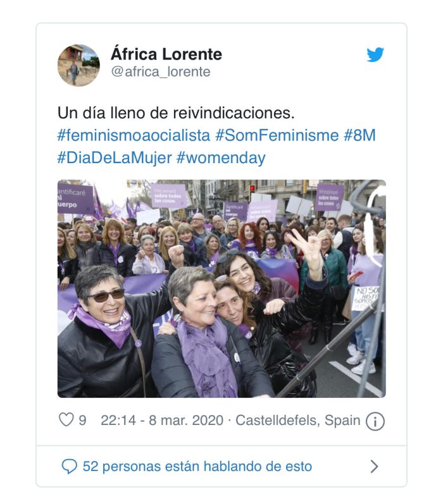Follow the #8M hashtag link
The width and height of the screenshot is (443, 504).
[x=359, y=135]
